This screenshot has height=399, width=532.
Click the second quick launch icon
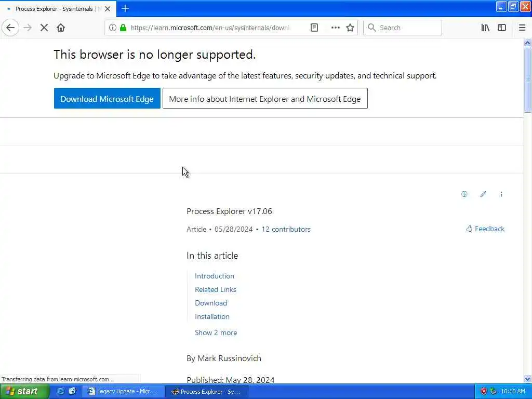point(72,391)
